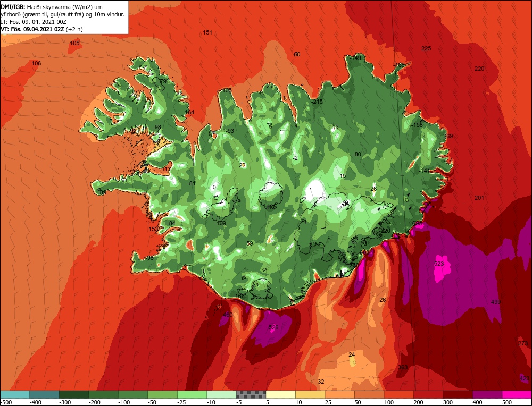The image size is (532, 406).
Task: Select the value -188 near the northeast tip
Action: (x=399, y=65)
